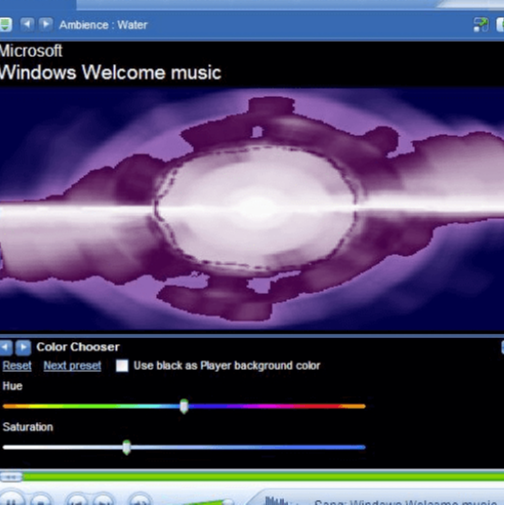Image resolution: width=505 pixels, height=505 pixels.
Task: Click the Hue slider handle
Action: click(x=184, y=406)
